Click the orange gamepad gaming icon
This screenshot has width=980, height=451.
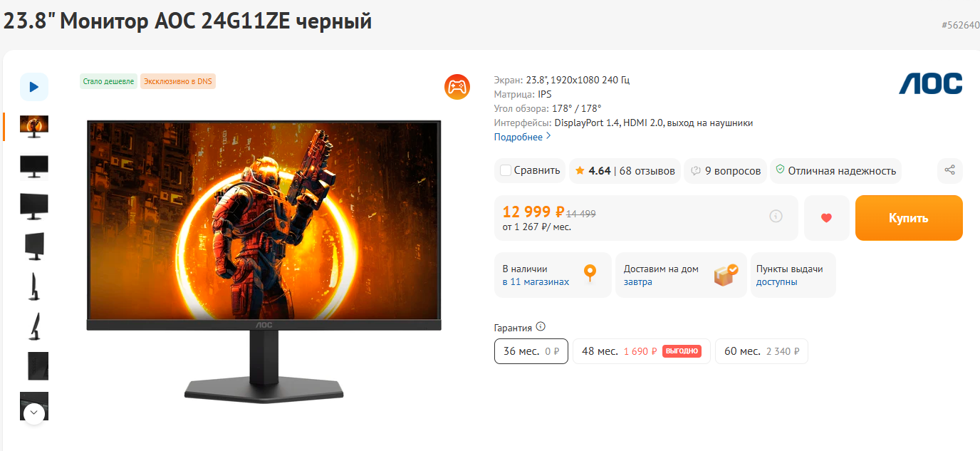pyautogui.click(x=457, y=87)
